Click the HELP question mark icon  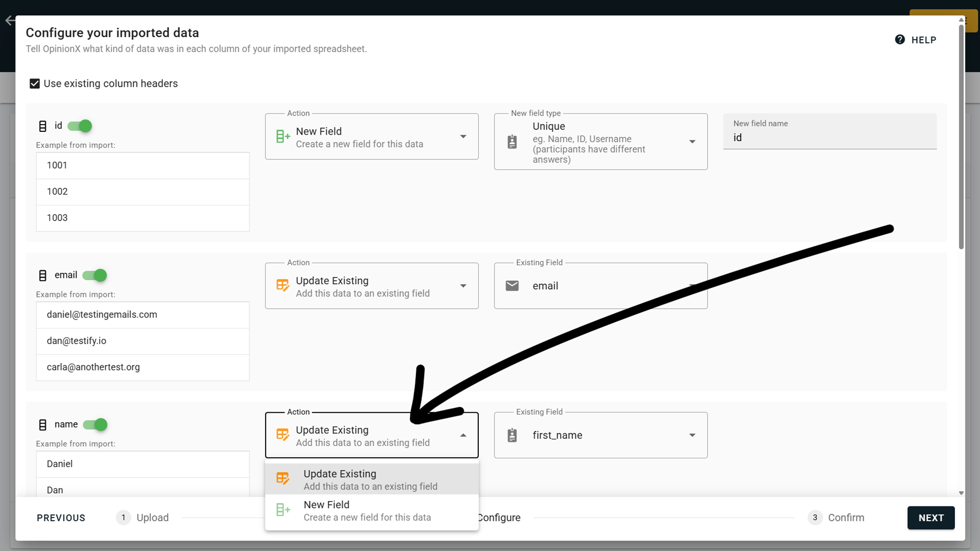(x=900, y=40)
